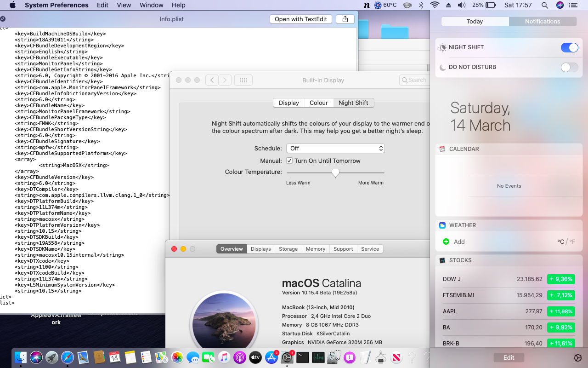Viewport: 588px width, 368px height.
Task: Open Finder from the Dock
Action: pos(21,357)
